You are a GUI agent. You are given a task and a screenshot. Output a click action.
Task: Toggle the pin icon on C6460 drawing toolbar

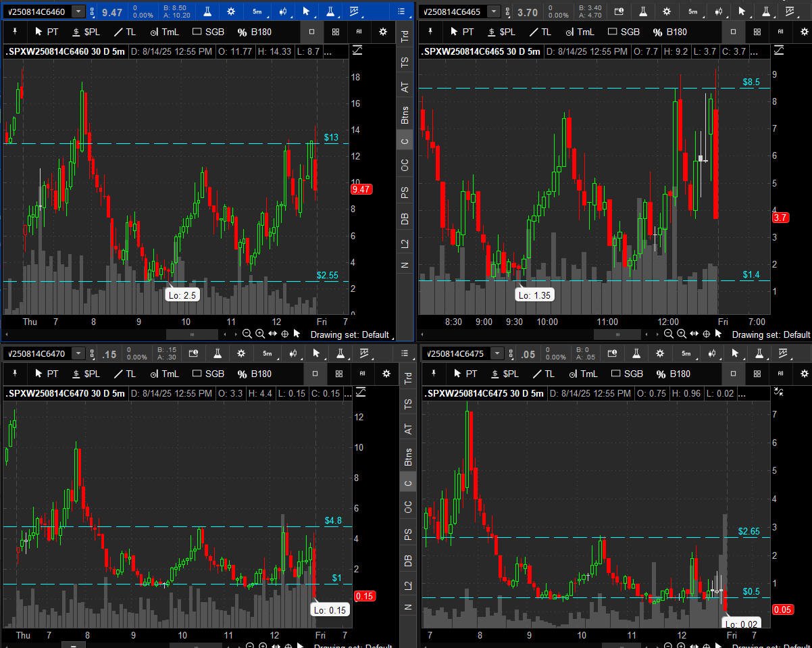(15, 32)
